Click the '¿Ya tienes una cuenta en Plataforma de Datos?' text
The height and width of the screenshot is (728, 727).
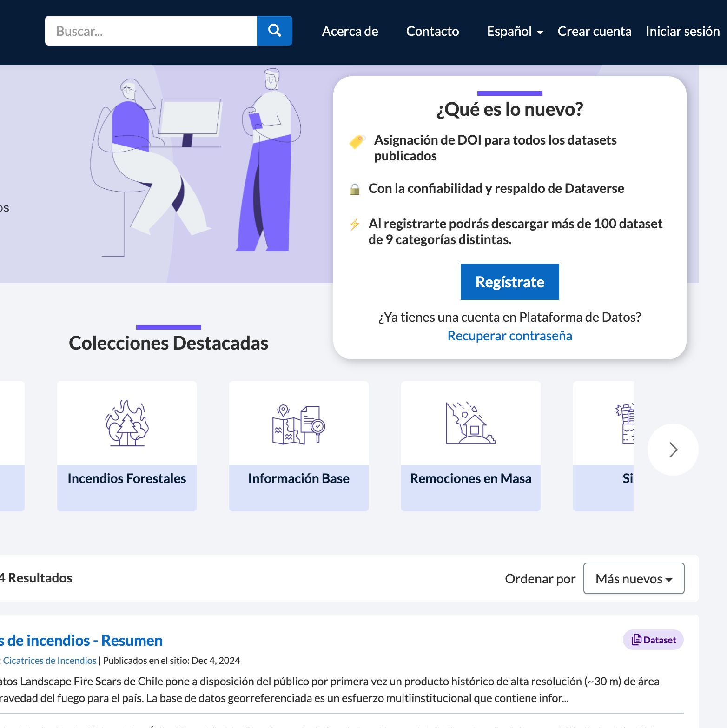pyautogui.click(x=510, y=317)
